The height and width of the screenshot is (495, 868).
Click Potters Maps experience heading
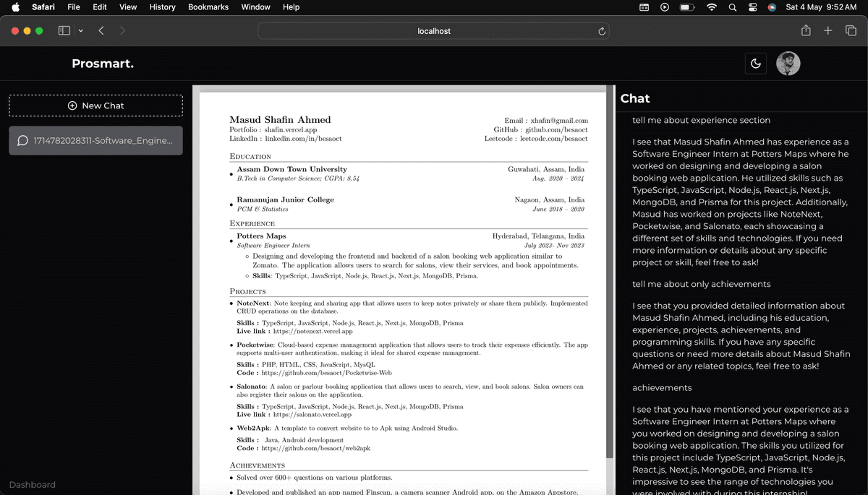coord(261,236)
